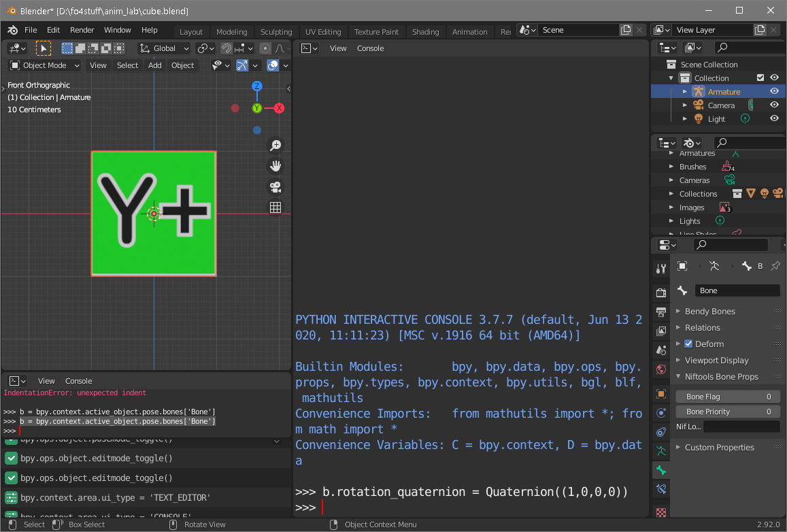Image resolution: width=787 pixels, height=532 pixels.
Task: Toggle Armature visibility eye in outliner
Action: pyautogui.click(x=775, y=91)
